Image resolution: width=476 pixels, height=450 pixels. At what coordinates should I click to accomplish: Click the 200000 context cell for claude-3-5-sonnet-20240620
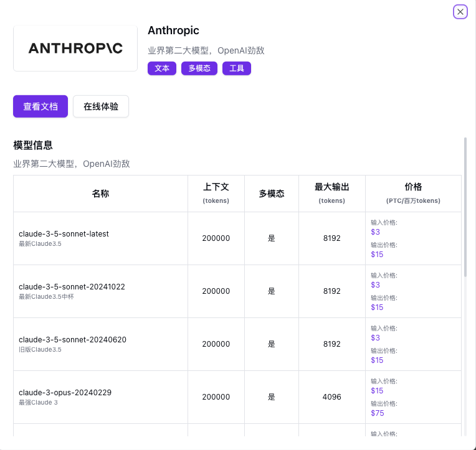[216, 344]
